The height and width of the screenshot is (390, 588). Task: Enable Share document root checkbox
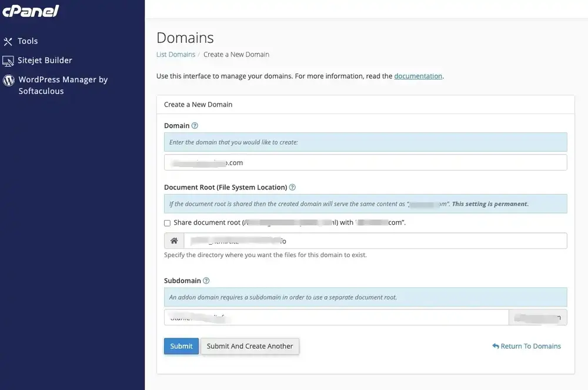tap(167, 223)
